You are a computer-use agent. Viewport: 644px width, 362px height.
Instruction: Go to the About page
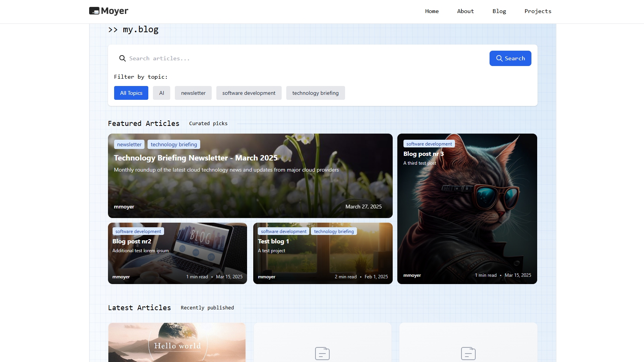465,11
